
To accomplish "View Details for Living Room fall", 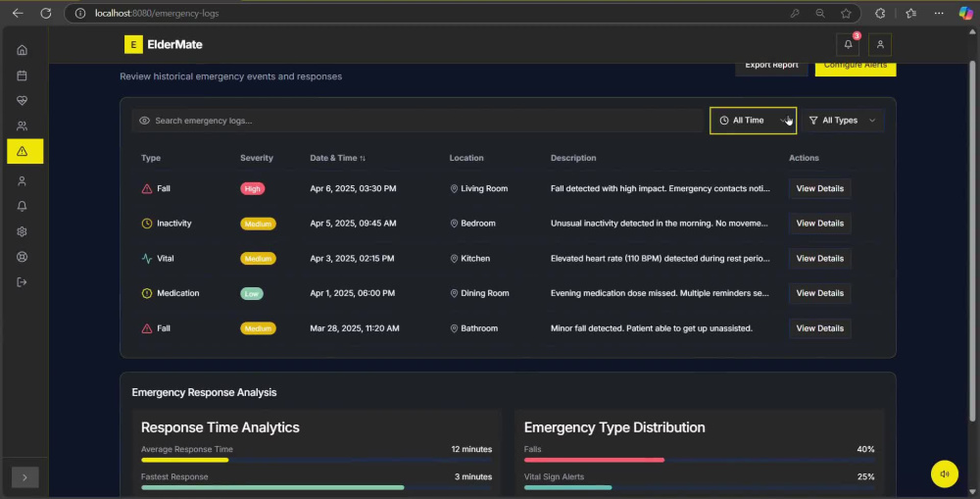I will coord(819,188).
